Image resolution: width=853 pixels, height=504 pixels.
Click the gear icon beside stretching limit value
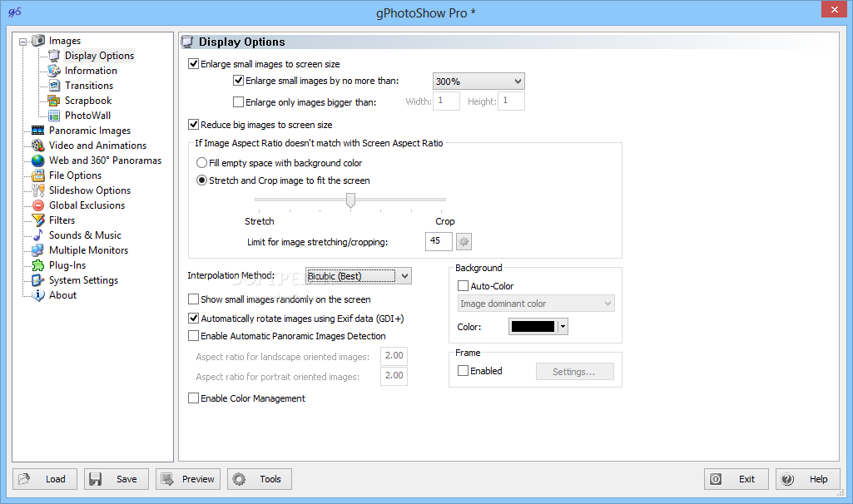pos(464,241)
